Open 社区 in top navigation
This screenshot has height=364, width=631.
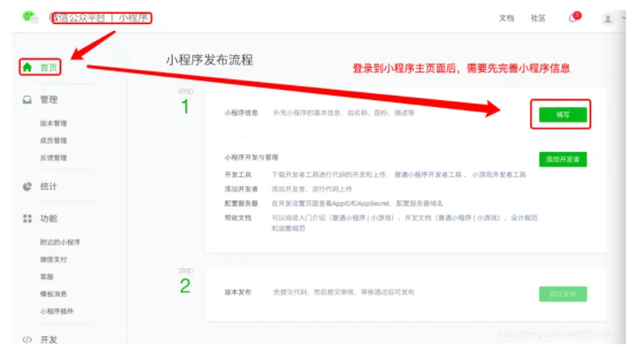(538, 18)
